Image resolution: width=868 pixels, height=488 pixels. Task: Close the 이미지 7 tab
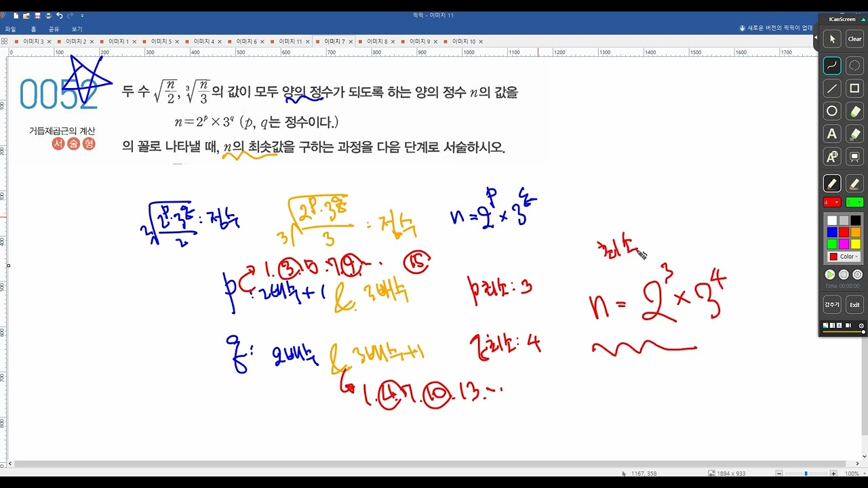point(351,41)
